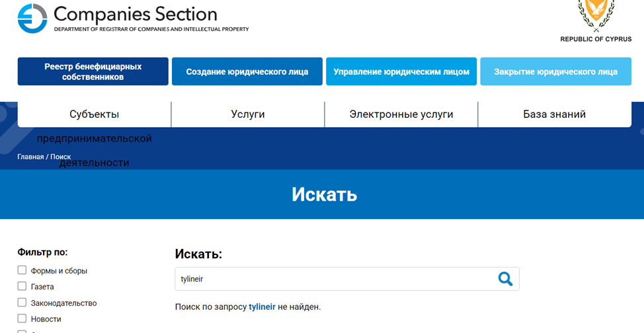The width and height of the screenshot is (644, 333).
Task: Toggle the Новости filter checkbox
Action: pyautogui.click(x=22, y=319)
